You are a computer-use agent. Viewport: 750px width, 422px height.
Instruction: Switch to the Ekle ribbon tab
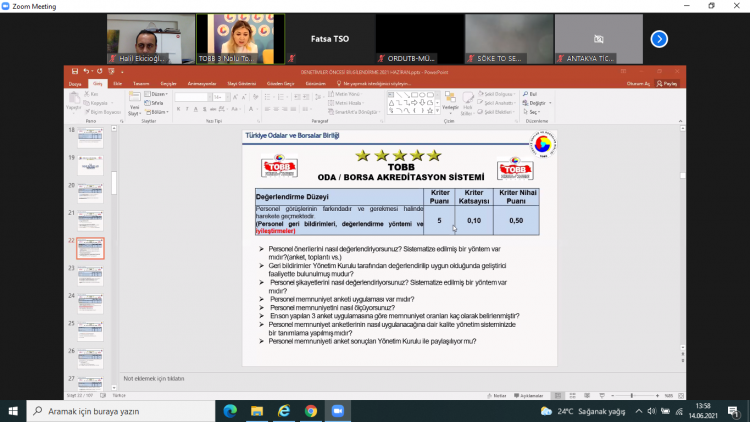click(117, 84)
